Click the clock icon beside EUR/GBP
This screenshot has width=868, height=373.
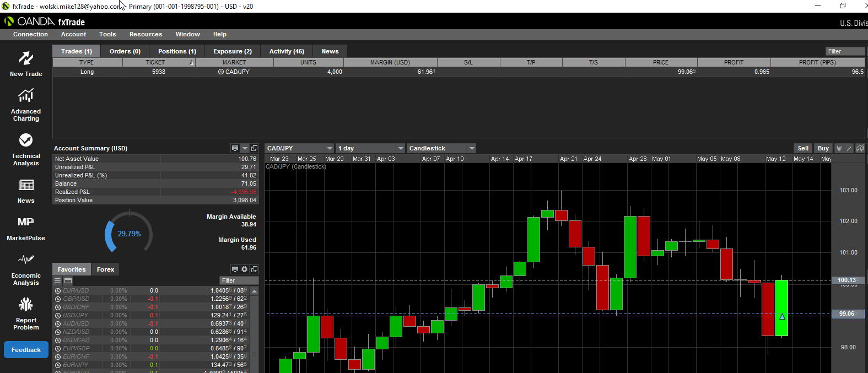pyautogui.click(x=58, y=348)
